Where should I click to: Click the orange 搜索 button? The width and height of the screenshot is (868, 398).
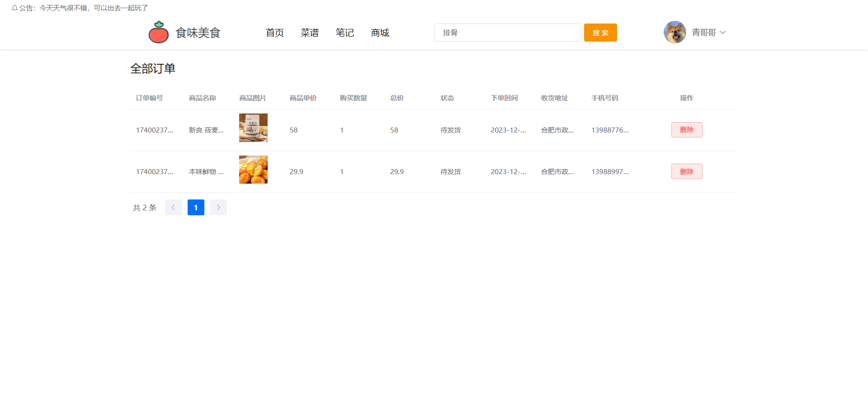(600, 33)
